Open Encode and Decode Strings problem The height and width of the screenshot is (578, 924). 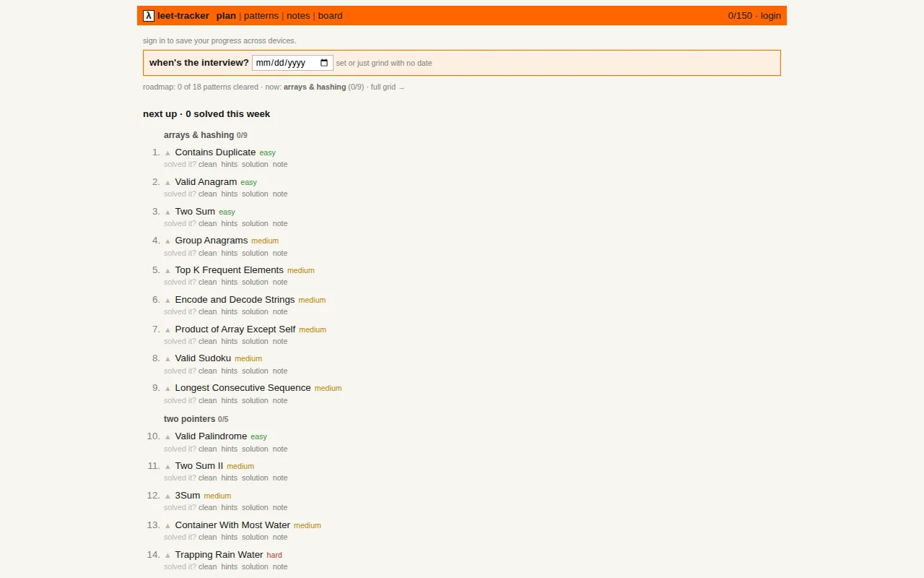click(x=235, y=300)
